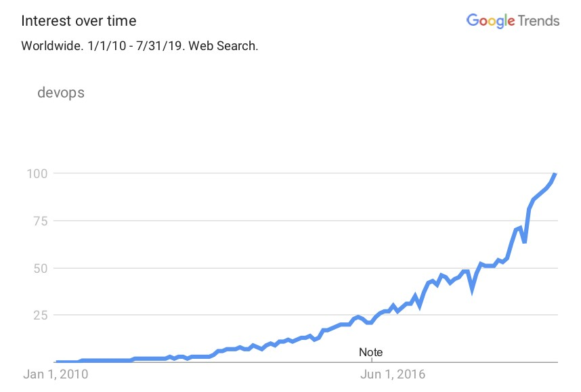Click the flat line start at 2010
The height and width of the screenshot is (392, 581).
coord(66,361)
